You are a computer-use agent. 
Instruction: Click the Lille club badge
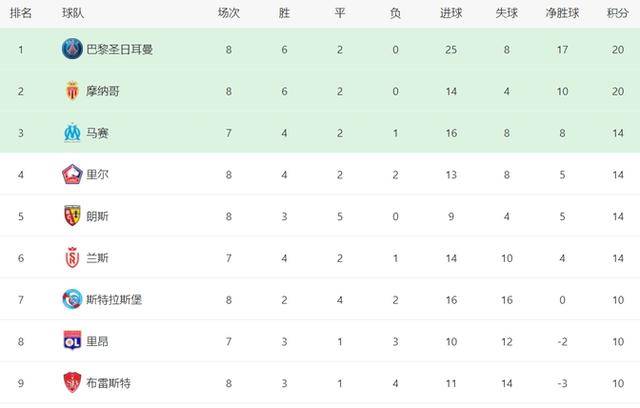72,174
